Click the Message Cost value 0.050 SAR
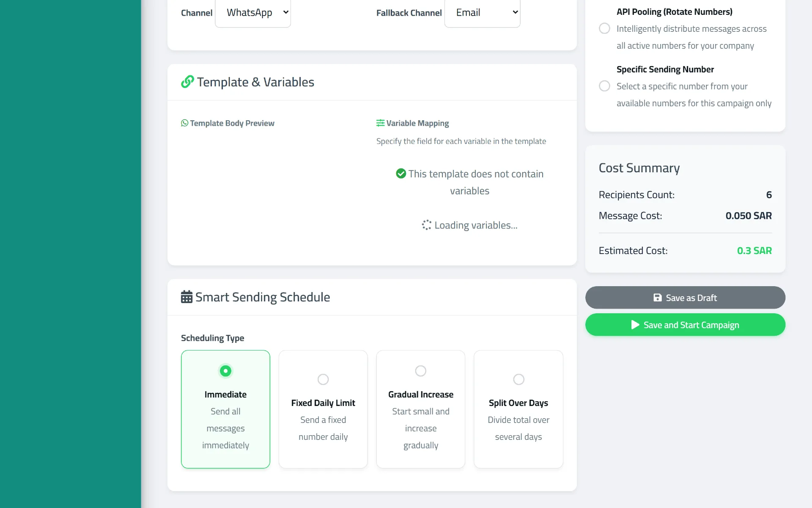Screen dimensions: 812x508 point(749,215)
